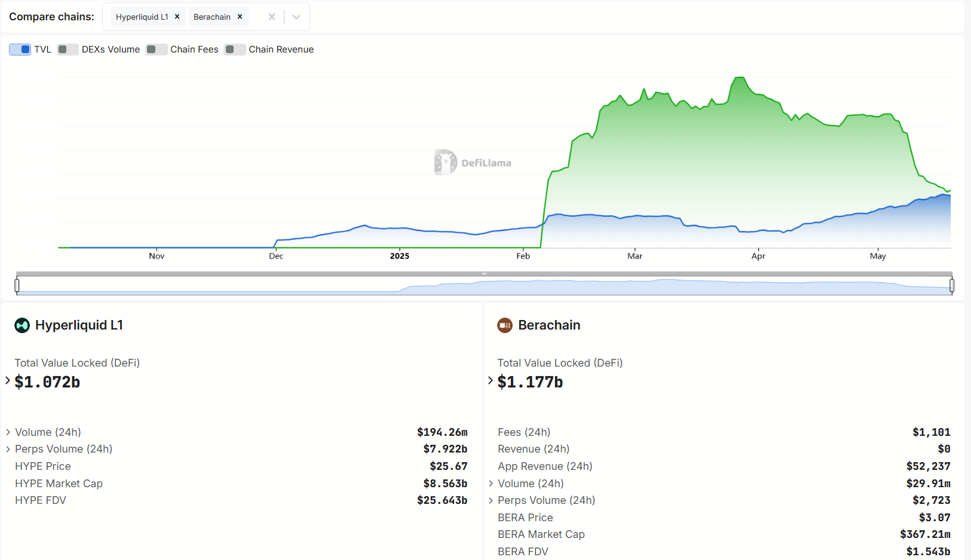The height and width of the screenshot is (560, 971).
Task: Click the Berachain logo icon
Action: pos(505,325)
